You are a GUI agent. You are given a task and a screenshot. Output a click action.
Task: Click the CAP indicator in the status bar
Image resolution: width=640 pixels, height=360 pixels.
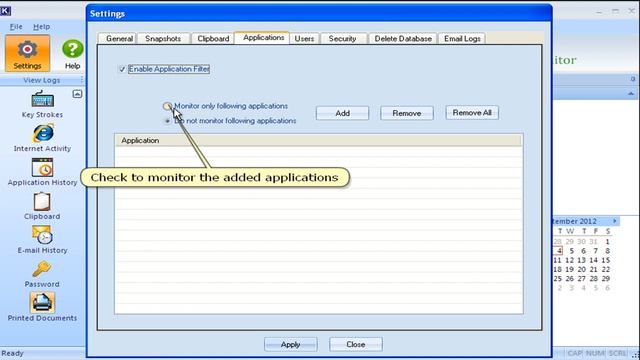(574, 353)
